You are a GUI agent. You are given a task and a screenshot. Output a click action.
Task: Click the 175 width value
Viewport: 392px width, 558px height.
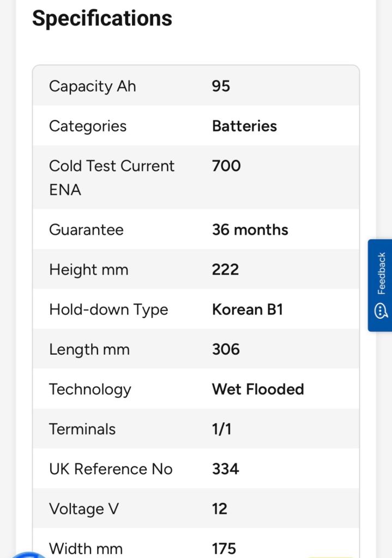click(224, 548)
